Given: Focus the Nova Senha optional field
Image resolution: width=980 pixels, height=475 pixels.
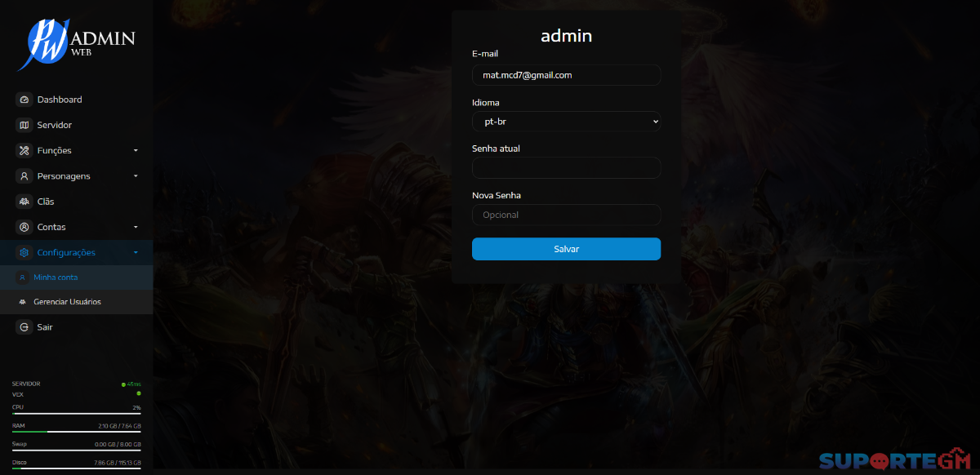Looking at the screenshot, I should [x=566, y=215].
